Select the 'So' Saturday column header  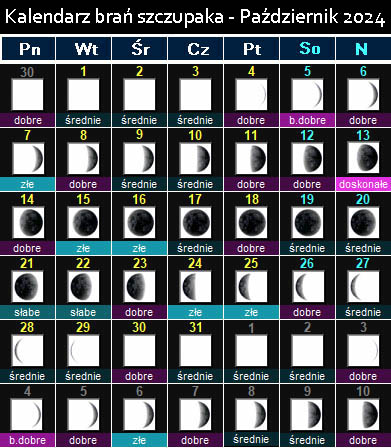click(307, 49)
